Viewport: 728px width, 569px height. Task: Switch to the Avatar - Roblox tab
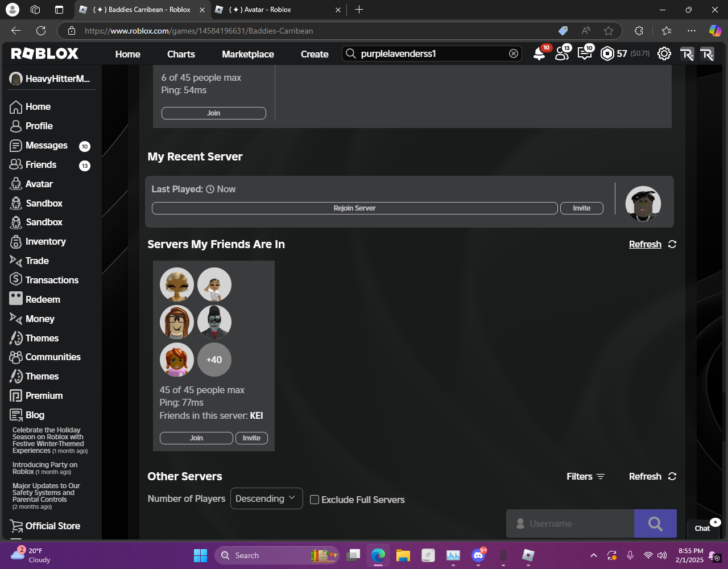pyautogui.click(x=278, y=10)
